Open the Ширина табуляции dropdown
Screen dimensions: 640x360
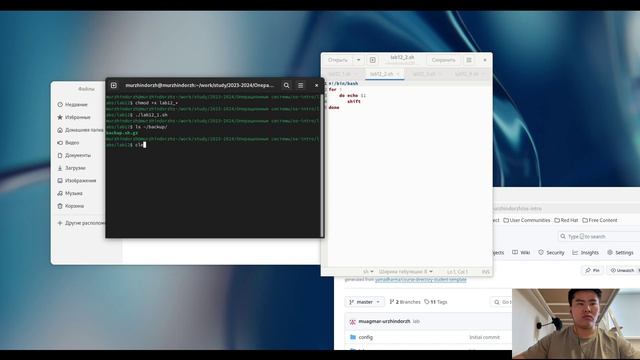click(x=406, y=271)
